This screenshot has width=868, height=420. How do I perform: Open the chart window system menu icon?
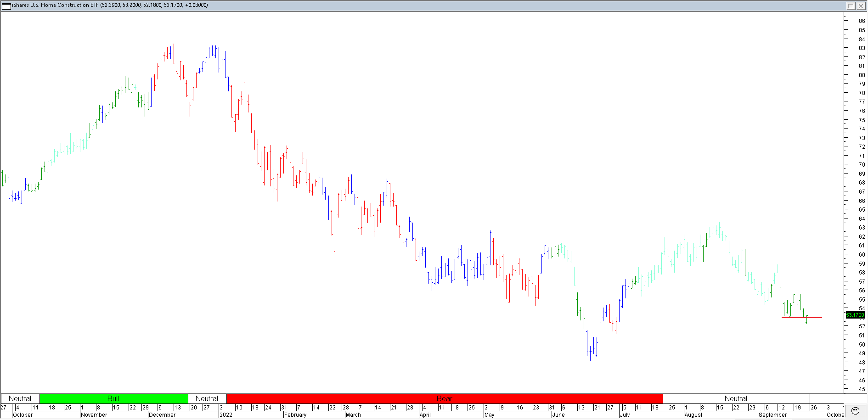click(x=6, y=6)
